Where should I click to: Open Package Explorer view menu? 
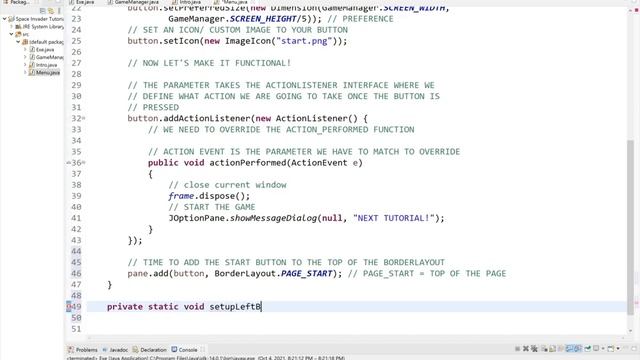60,11
